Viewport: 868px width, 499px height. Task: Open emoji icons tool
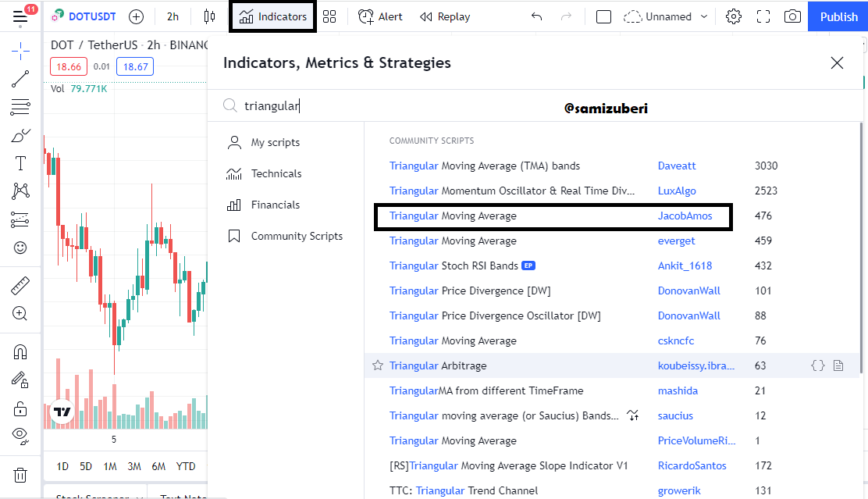click(20, 248)
